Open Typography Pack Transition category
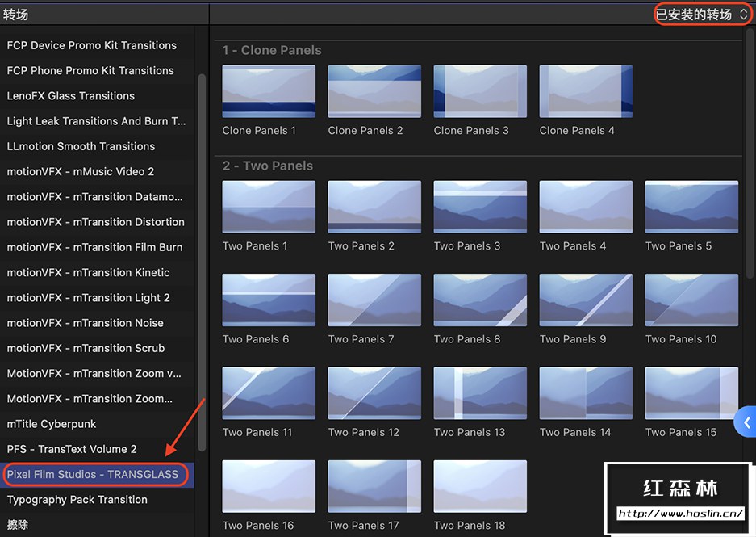Viewport: 756px width, 537px height. tap(97, 499)
